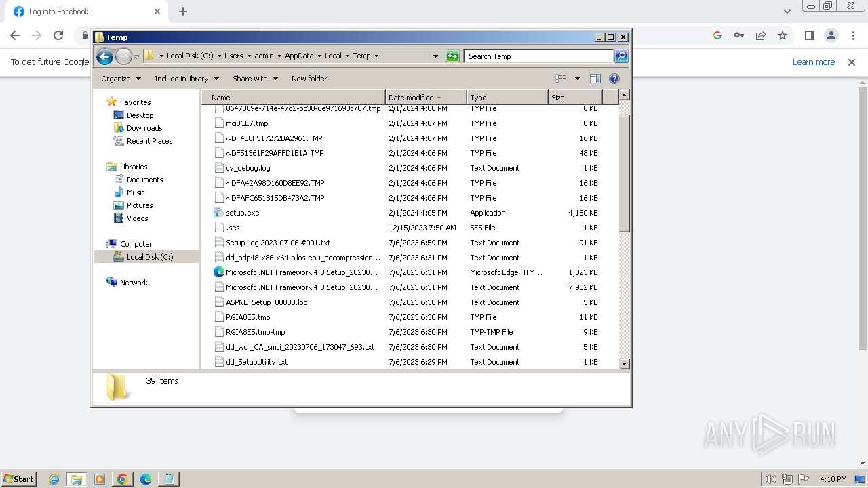Open Downloads in Favorites
The image size is (868, 488).
[x=144, y=128]
